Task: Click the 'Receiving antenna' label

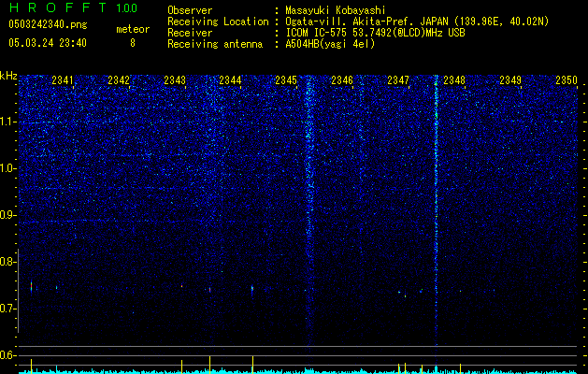Action: click(215, 44)
